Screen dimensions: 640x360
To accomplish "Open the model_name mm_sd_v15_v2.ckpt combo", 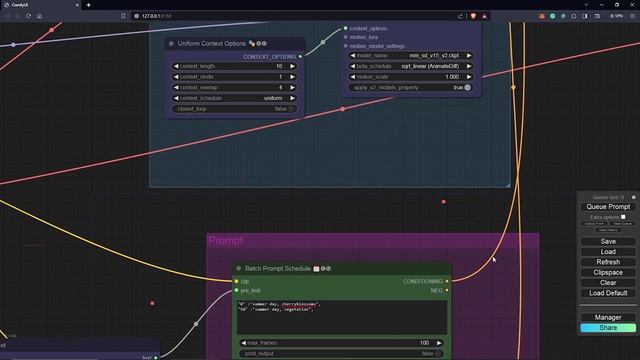I will pyautogui.click(x=411, y=56).
